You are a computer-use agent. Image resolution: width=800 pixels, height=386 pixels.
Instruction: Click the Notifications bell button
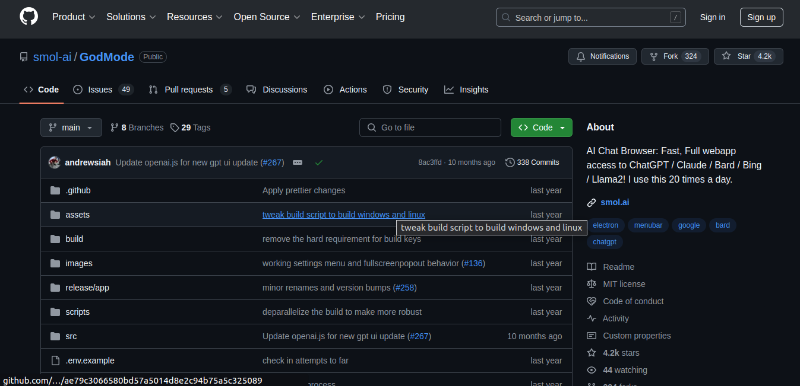point(602,57)
